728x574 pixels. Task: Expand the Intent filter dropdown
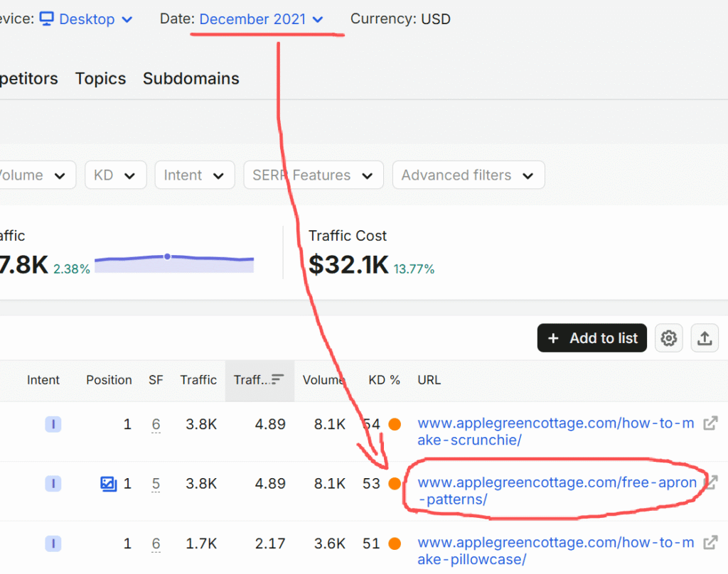pyautogui.click(x=195, y=175)
